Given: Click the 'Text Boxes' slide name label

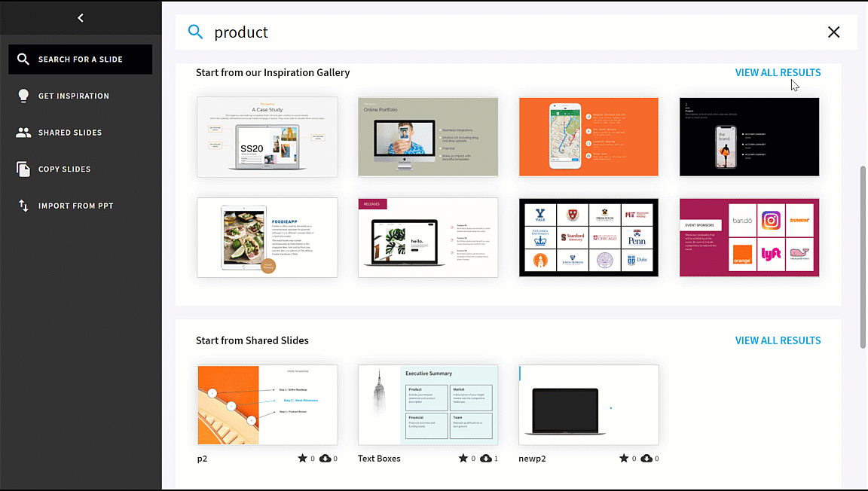Looking at the screenshot, I should (x=379, y=459).
